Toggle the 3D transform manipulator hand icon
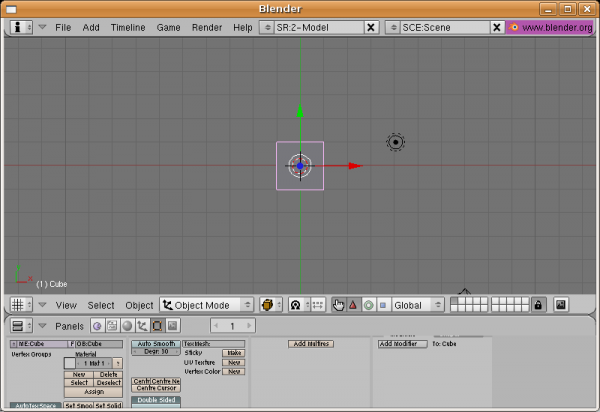600x412 pixels. (x=339, y=305)
